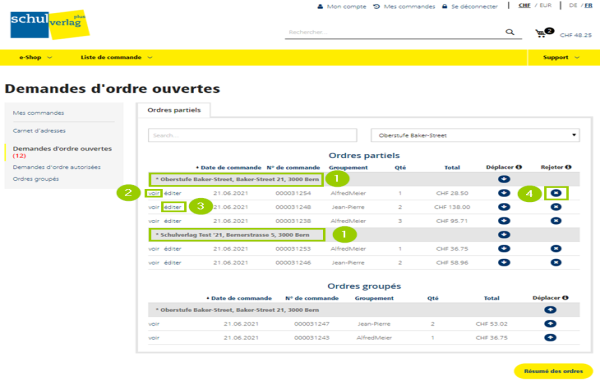600x382 pixels.
Task: Reject order 000031248
Action: click(x=556, y=207)
